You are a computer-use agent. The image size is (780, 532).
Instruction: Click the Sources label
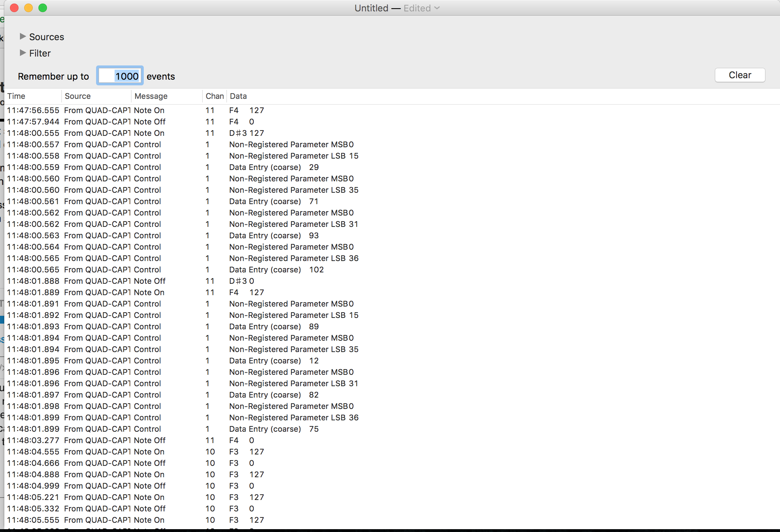pyautogui.click(x=47, y=37)
